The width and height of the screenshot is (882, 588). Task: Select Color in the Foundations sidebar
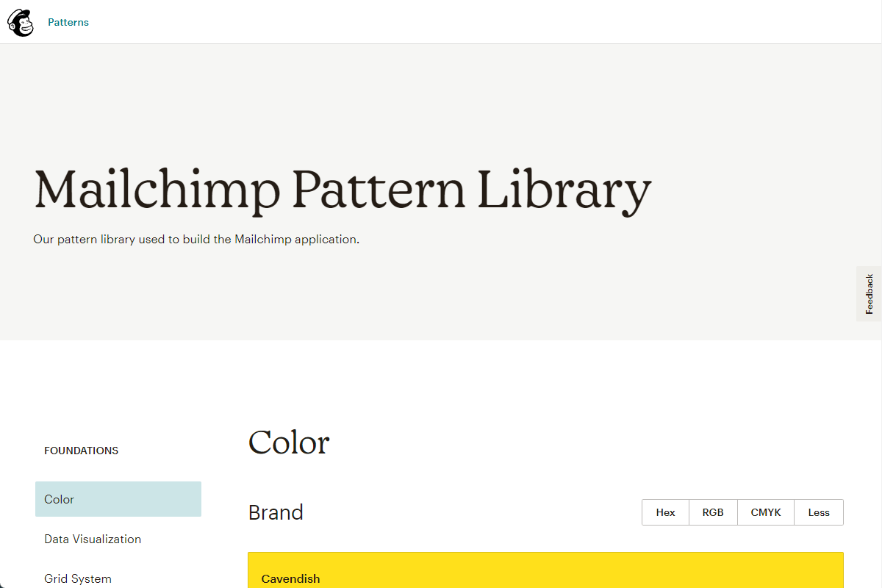pyautogui.click(x=118, y=499)
